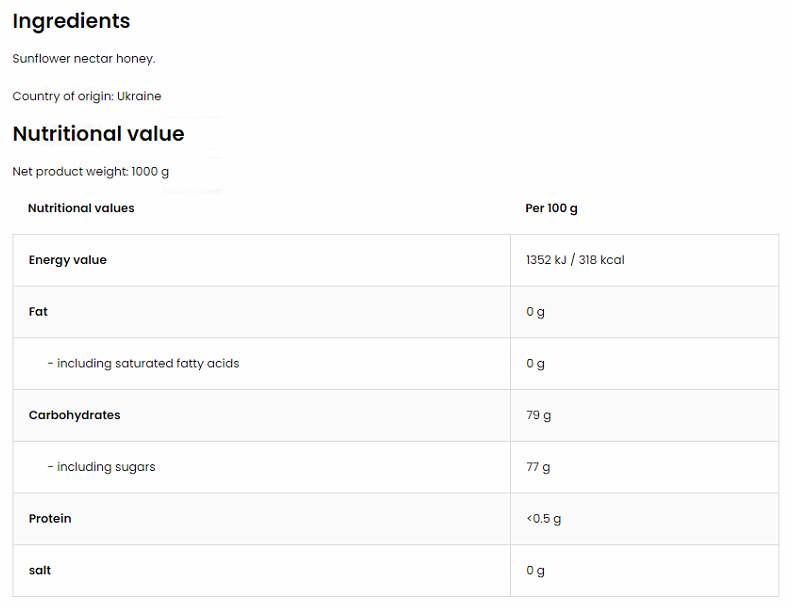The width and height of the screenshot is (793, 609).
Task: Click the Ingredients heading
Action: 71,21
